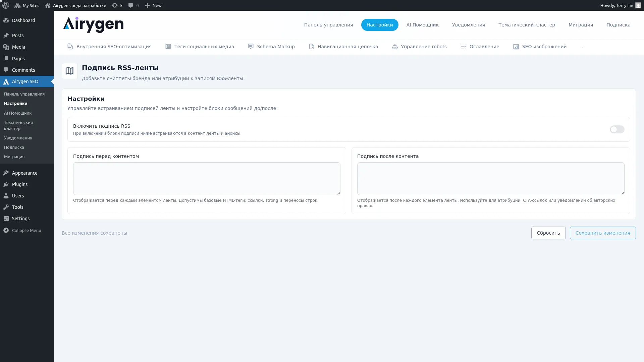
Task: Click the updates icon showing 5
Action: click(x=117, y=5)
